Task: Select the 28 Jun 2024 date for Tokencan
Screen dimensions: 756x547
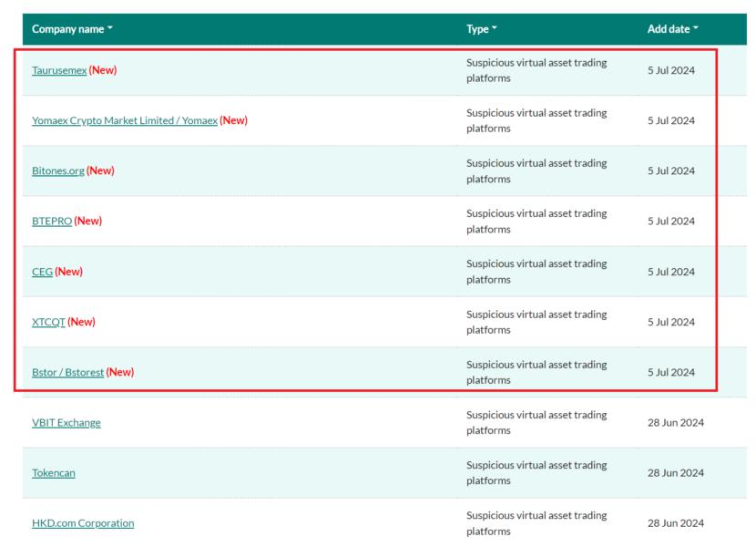Action: 676,473
